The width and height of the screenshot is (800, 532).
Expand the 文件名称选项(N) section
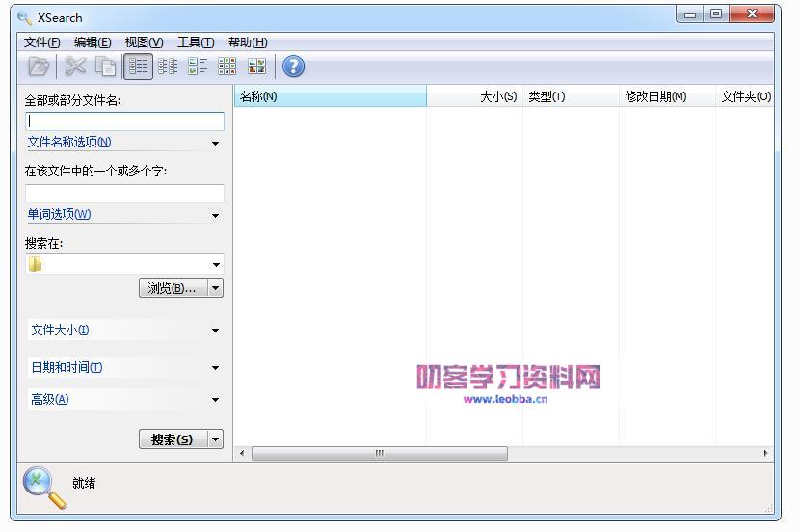[125, 143]
